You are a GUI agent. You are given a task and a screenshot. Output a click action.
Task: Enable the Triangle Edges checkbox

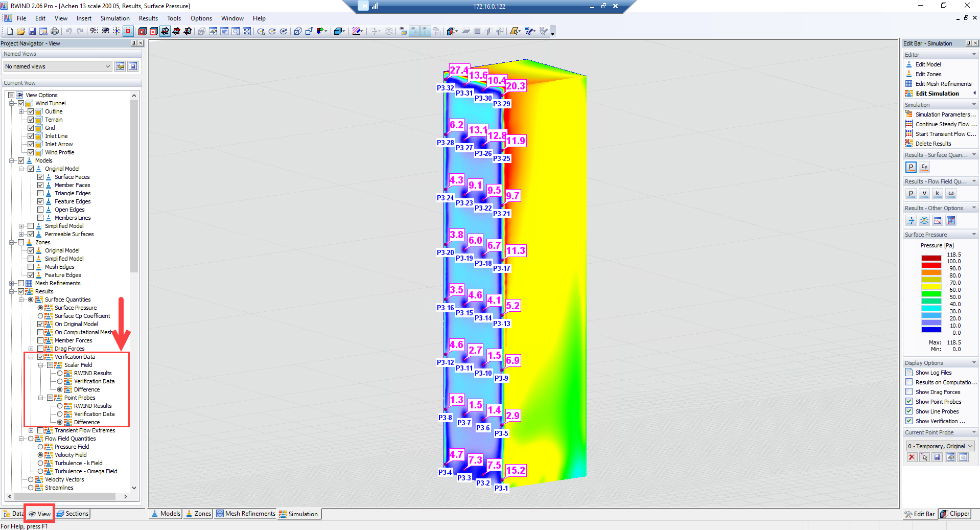[40, 193]
